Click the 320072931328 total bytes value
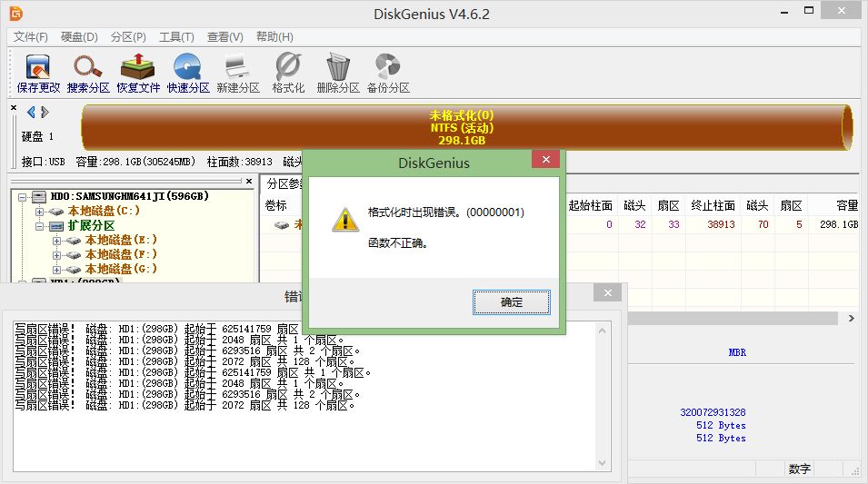The image size is (868, 484). coord(713,412)
